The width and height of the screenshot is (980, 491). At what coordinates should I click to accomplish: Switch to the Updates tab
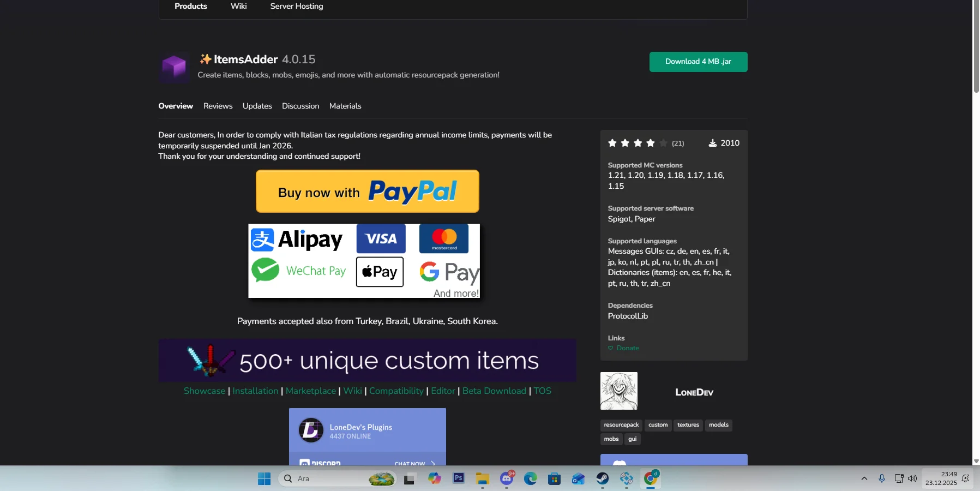tap(257, 106)
